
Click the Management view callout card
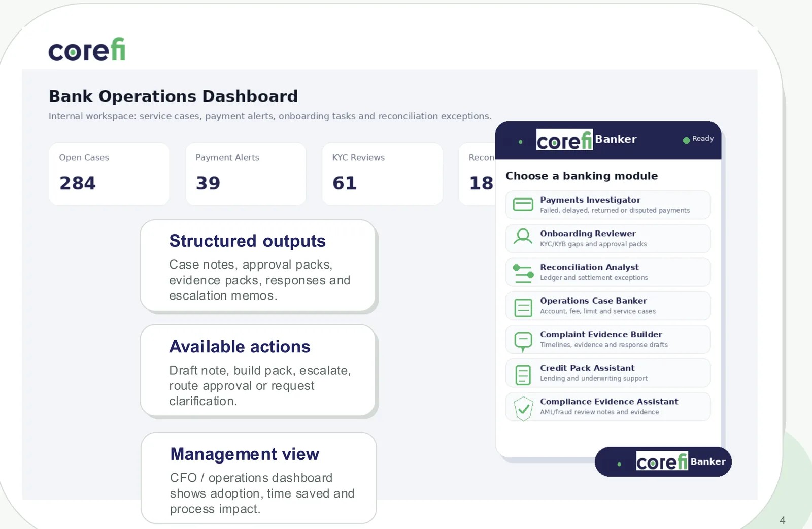pos(259,478)
